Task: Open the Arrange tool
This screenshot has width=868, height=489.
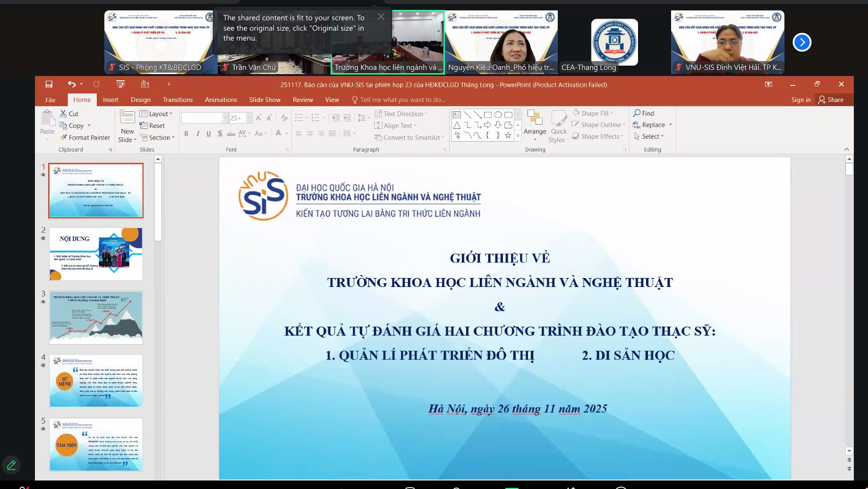Action: coord(535,125)
